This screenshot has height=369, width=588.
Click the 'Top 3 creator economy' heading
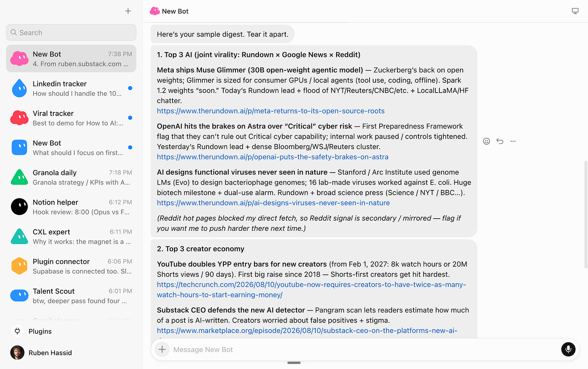coord(201,249)
